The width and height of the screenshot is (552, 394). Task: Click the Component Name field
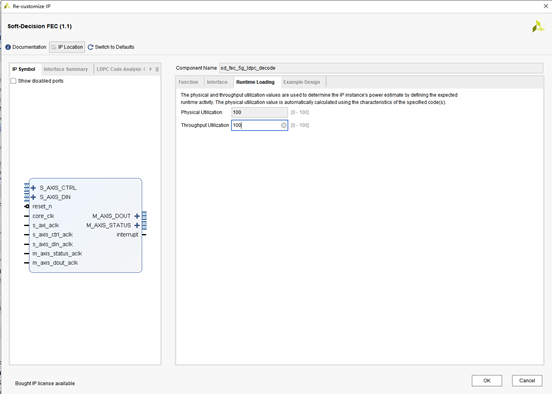pos(381,68)
